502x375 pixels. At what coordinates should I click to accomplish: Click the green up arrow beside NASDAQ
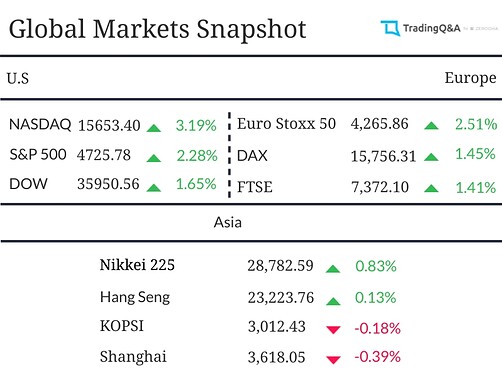pos(154,128)
